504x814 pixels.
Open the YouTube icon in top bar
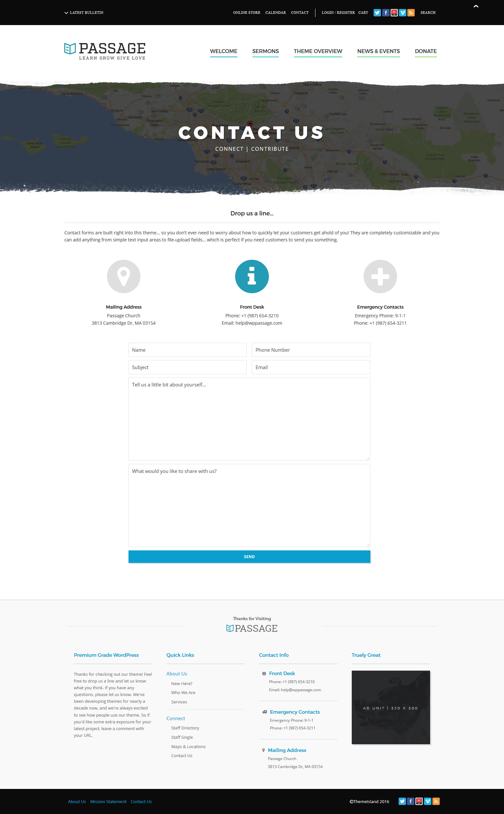click(394, 13)
